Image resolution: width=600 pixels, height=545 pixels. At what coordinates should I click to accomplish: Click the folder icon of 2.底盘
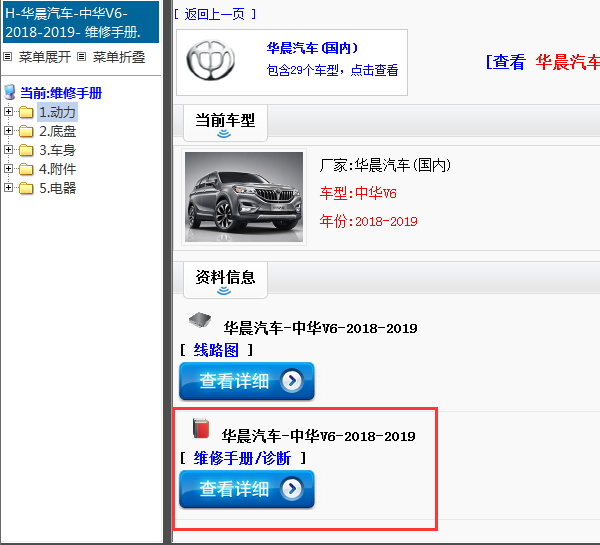click(x=26, y=131)
